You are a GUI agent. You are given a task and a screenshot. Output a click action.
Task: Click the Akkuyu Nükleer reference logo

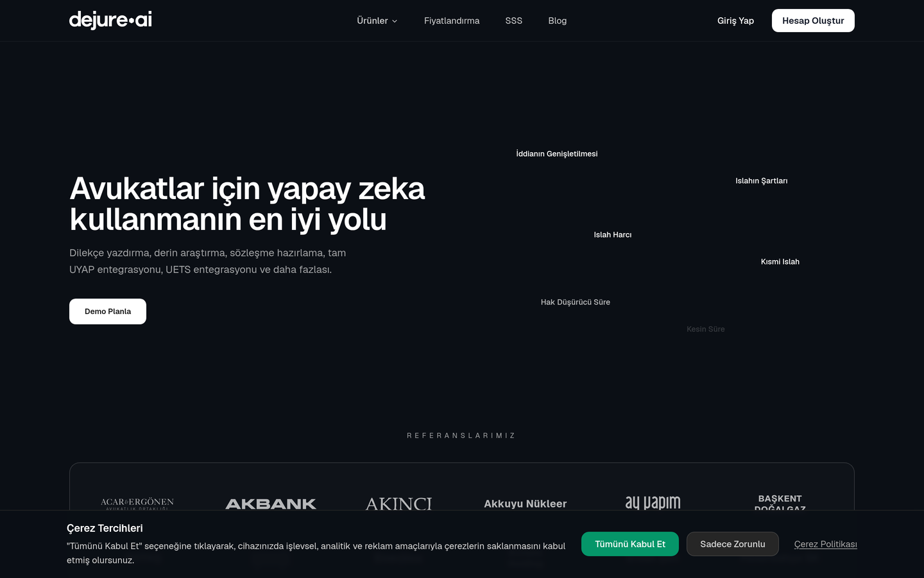[526, 504]
